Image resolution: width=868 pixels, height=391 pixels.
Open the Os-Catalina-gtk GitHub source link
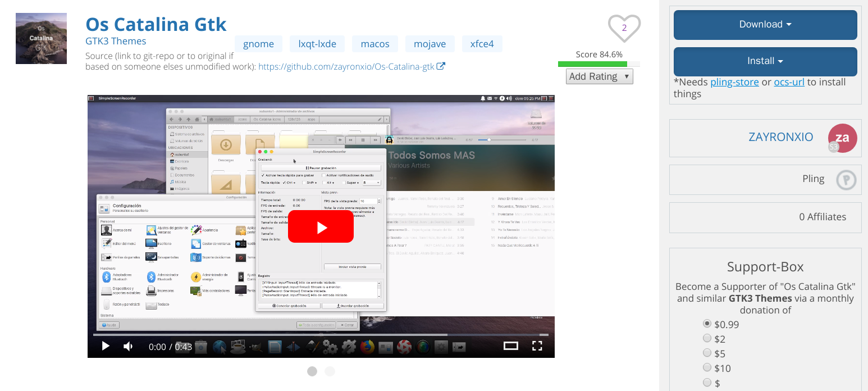coord(346,66)
